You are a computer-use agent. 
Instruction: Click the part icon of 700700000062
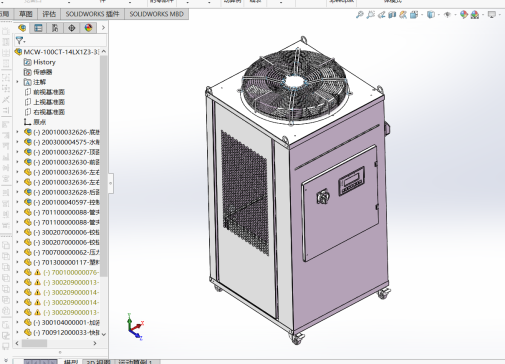[x=28, y=252]
